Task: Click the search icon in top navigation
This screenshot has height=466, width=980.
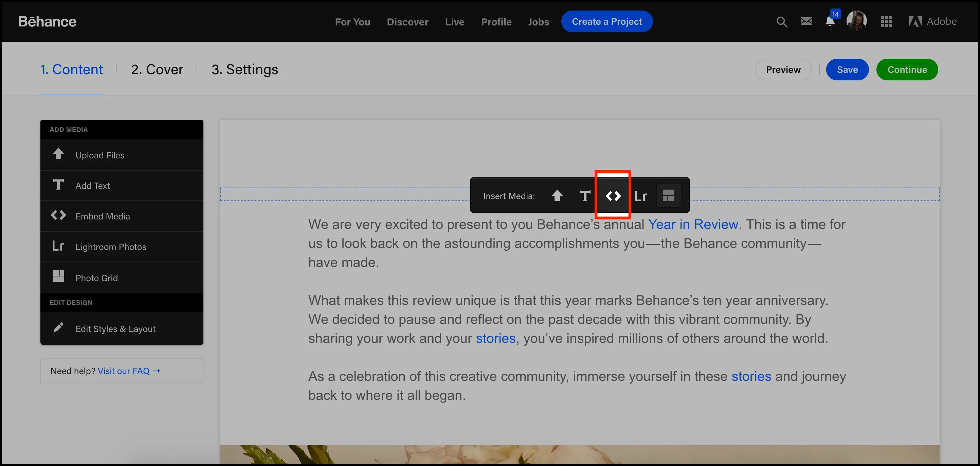Action: tap(782, 21)
